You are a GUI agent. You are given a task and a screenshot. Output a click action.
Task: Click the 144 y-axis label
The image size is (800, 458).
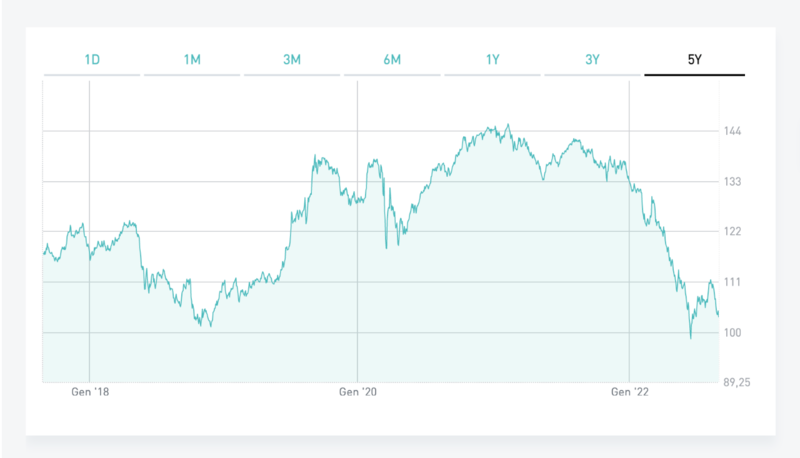[x=731, y=131]
